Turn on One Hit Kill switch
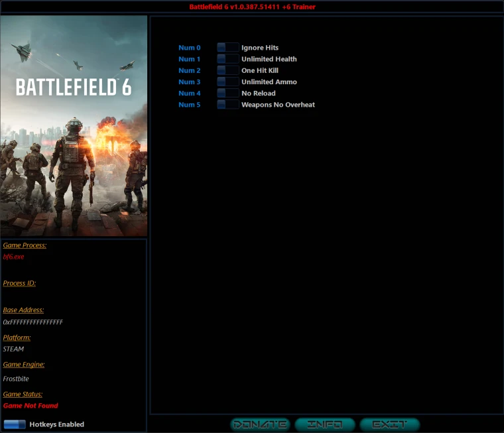The width and height of the screenshot is (504, 433). pyautogui.click(x=227, y=70)
